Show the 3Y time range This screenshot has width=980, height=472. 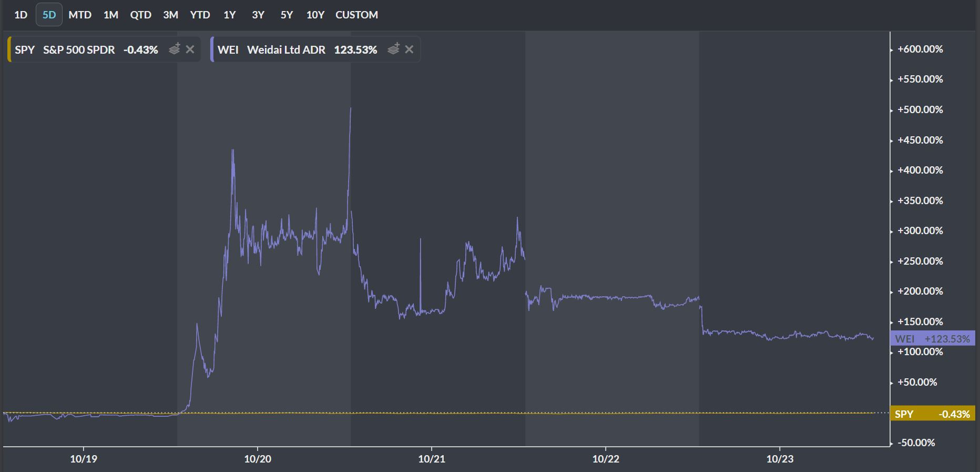(258, 15)
